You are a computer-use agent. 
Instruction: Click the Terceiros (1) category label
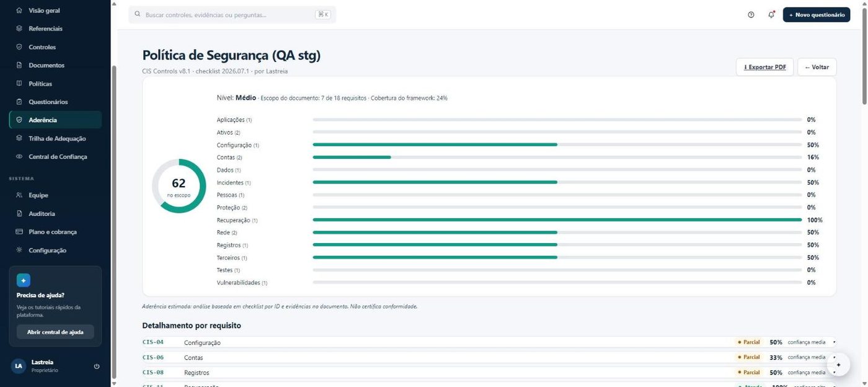pyautogui.click(x=232, y=257)
